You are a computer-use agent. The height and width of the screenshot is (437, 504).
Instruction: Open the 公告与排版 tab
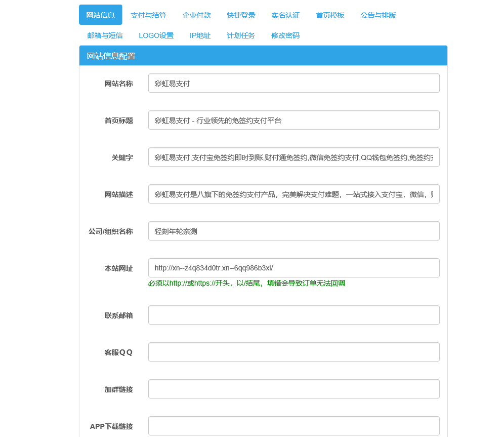click(x=377, y=15)
